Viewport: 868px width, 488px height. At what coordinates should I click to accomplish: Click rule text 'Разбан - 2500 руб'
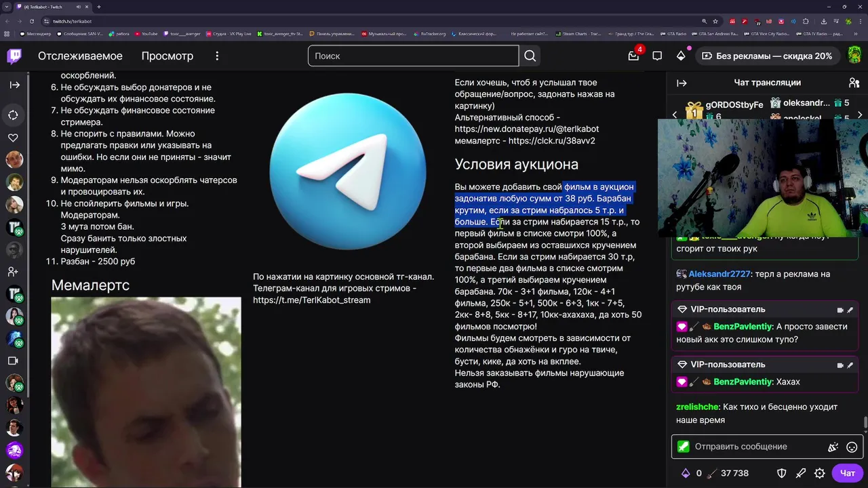coord(98,262)
